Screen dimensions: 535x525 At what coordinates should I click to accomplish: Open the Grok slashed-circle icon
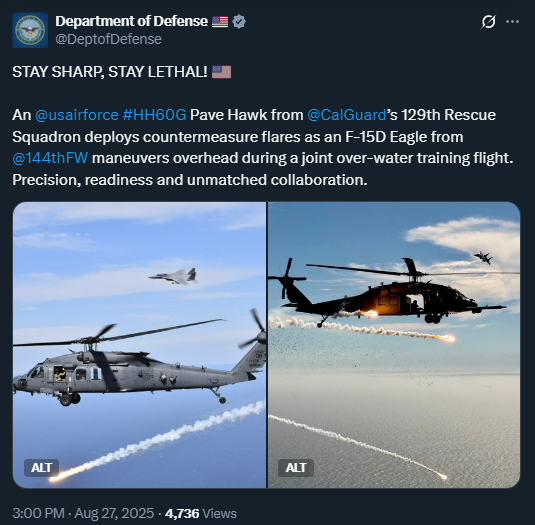click(488, 22)
